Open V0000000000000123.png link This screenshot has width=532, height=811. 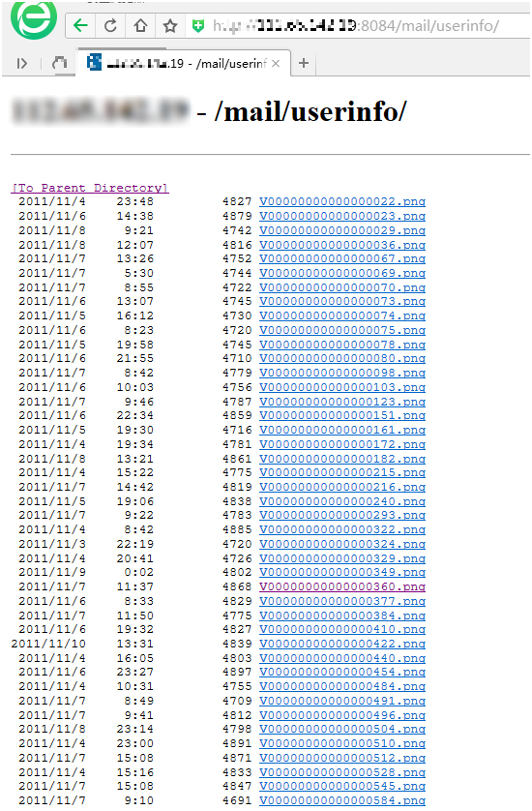click(x=342, y=402)
